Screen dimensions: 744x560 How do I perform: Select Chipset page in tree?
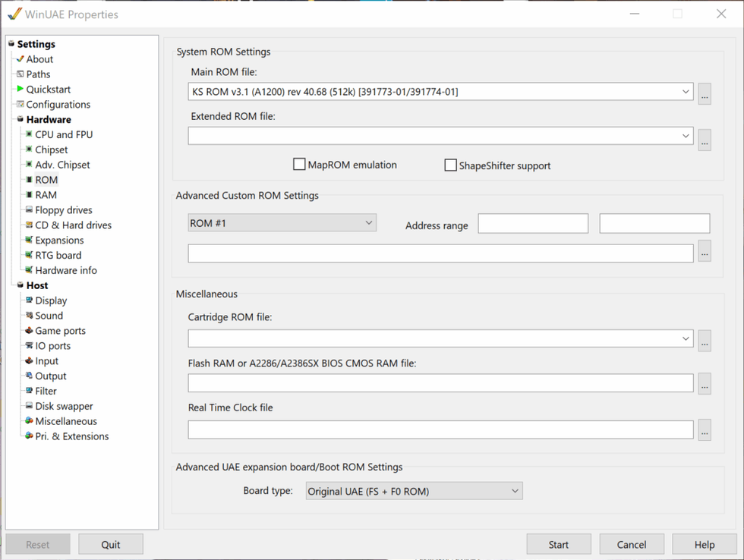[52, 149]
